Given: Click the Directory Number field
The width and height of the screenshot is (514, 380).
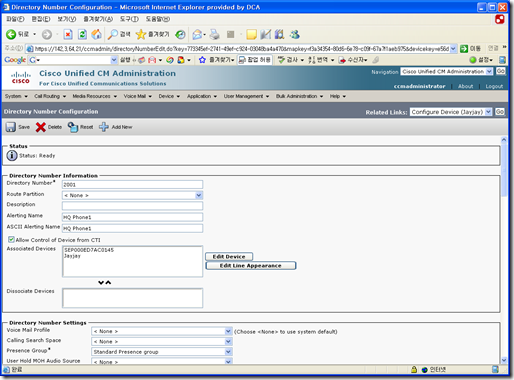Looking at the screenshot, I should [x=132, y=184].
